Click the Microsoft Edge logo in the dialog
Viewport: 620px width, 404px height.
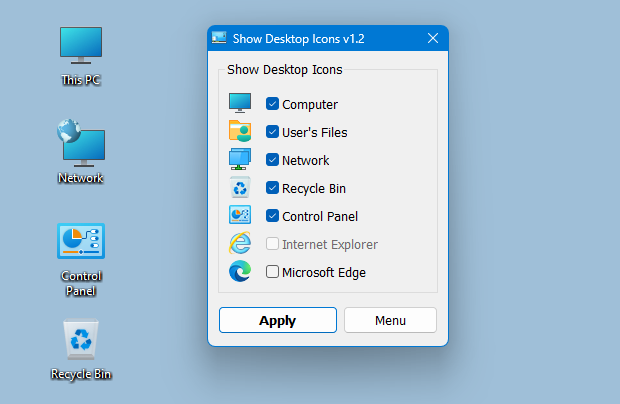pyautogui.click(x=240, y=272)
